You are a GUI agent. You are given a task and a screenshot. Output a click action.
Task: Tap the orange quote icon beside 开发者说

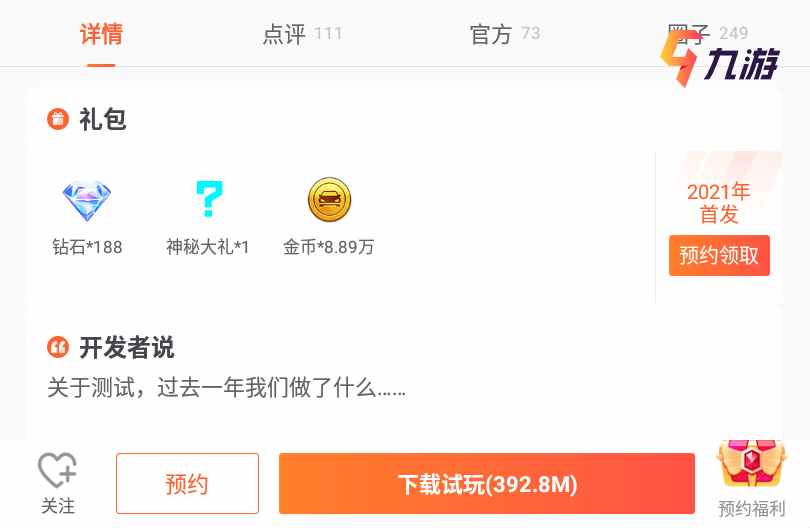(x=58, y=347)
